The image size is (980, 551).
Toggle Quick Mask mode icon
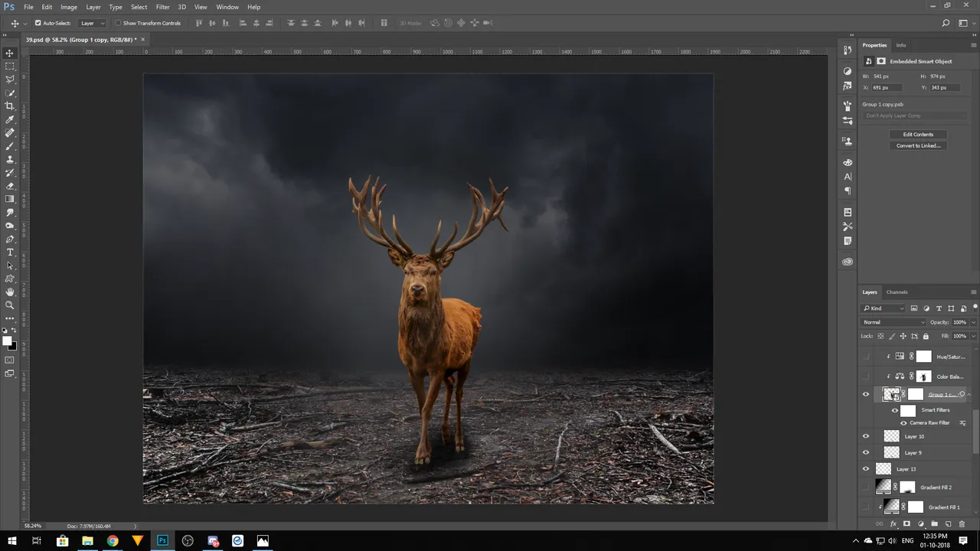10,360
